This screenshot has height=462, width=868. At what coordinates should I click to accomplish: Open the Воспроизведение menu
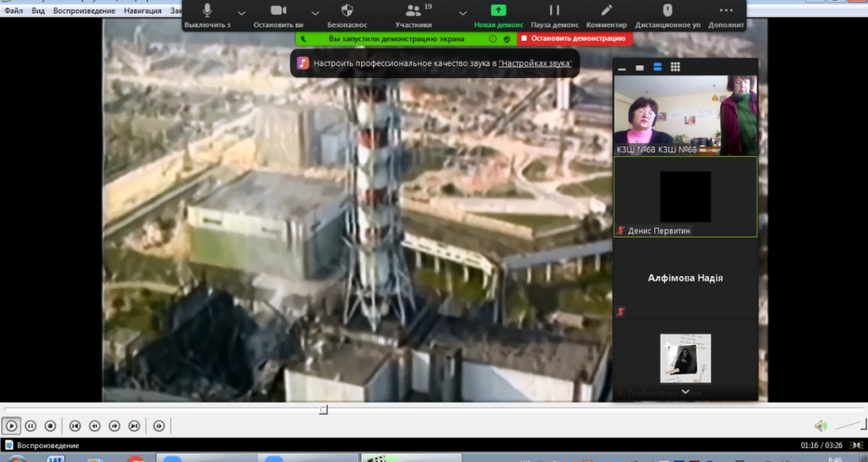pos(84,10)
